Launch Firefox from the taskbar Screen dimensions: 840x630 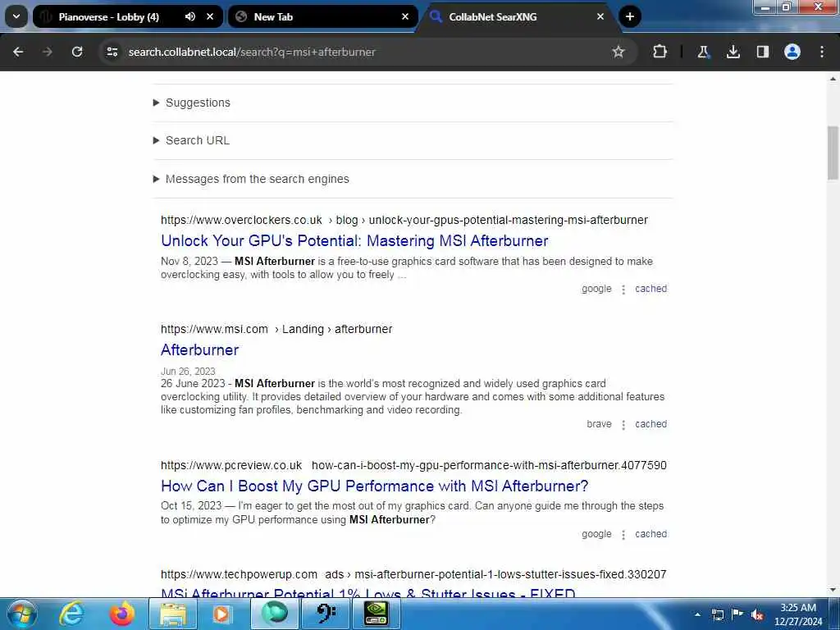point(122,614)
